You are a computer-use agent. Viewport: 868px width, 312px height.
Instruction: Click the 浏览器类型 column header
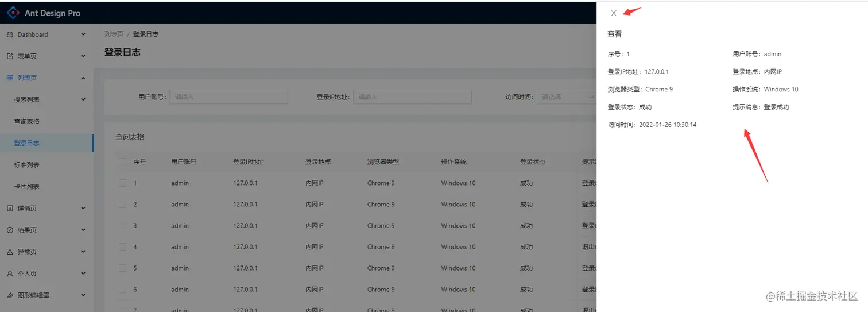pyautogui.click(x=383, y=161)
